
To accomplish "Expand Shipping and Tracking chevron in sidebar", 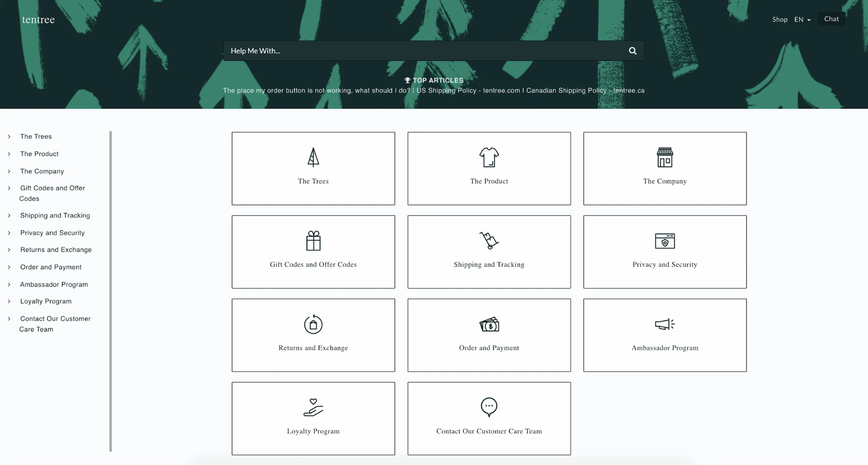I will point(9,216).
